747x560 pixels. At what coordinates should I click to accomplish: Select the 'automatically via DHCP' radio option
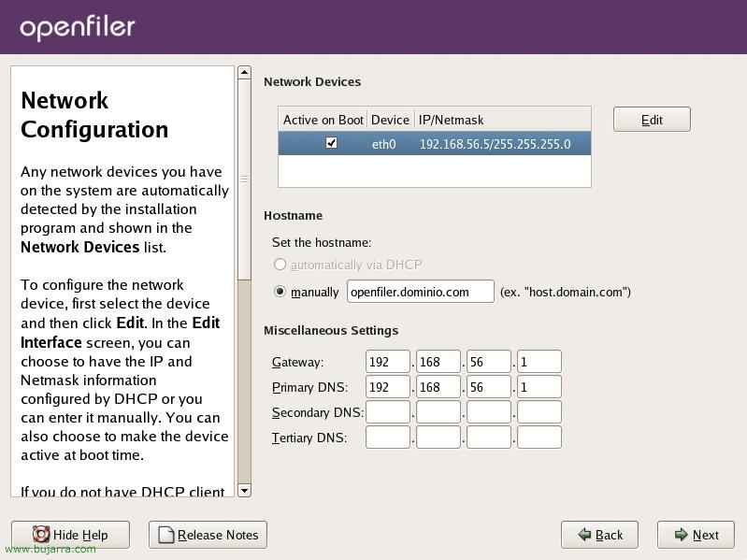coord(280,265)
